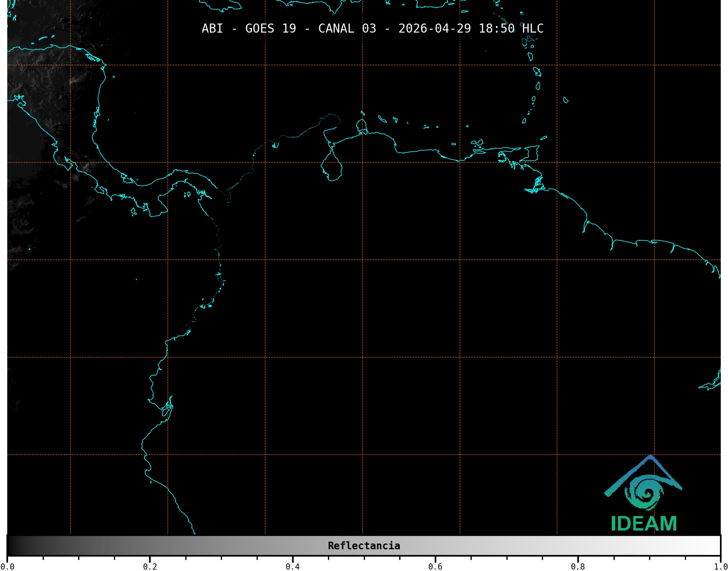Click the blue roof peak of the IDEAM logo
The image size is (728, 571).
651,458
